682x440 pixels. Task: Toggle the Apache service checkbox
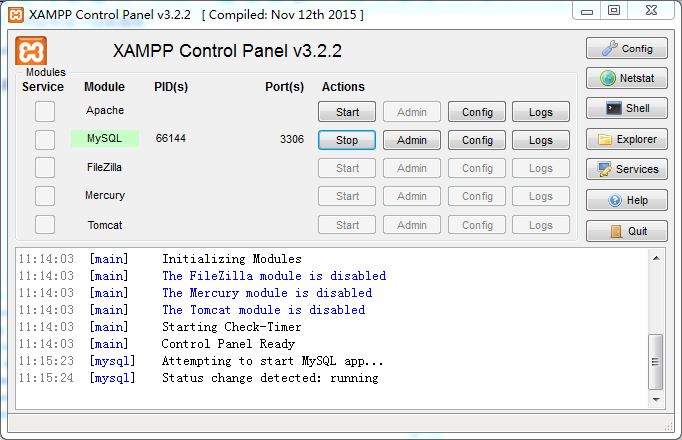45,111
